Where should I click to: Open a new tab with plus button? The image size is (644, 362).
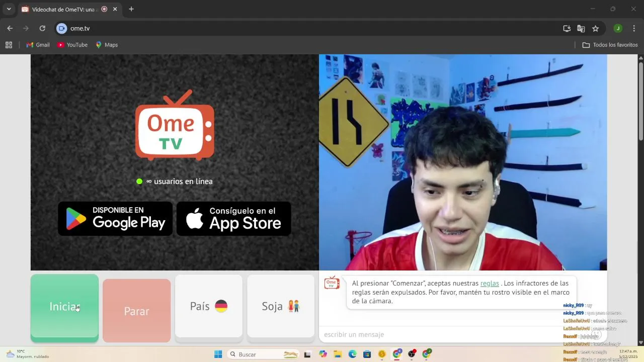point(131,9)
